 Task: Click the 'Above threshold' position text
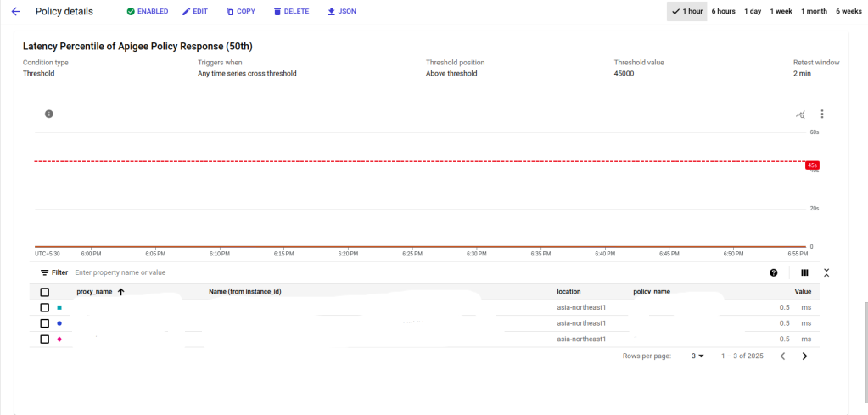[451, 73]
